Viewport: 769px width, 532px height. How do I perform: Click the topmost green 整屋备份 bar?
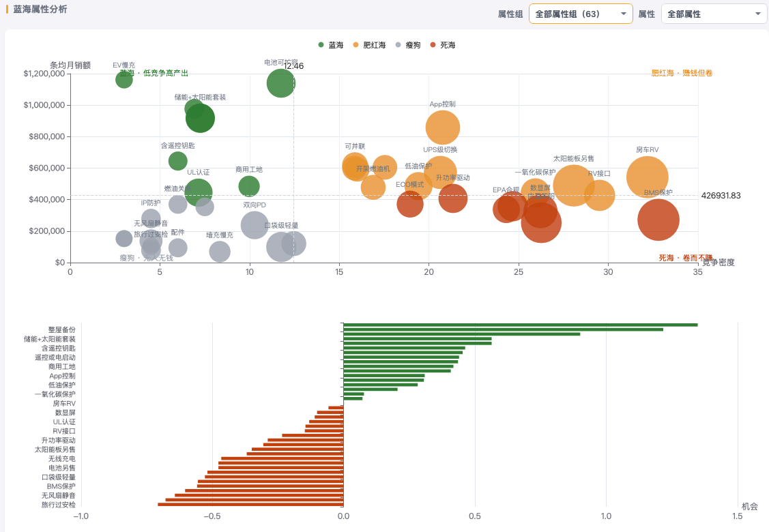pyautogui.click(x=521, y=325)
